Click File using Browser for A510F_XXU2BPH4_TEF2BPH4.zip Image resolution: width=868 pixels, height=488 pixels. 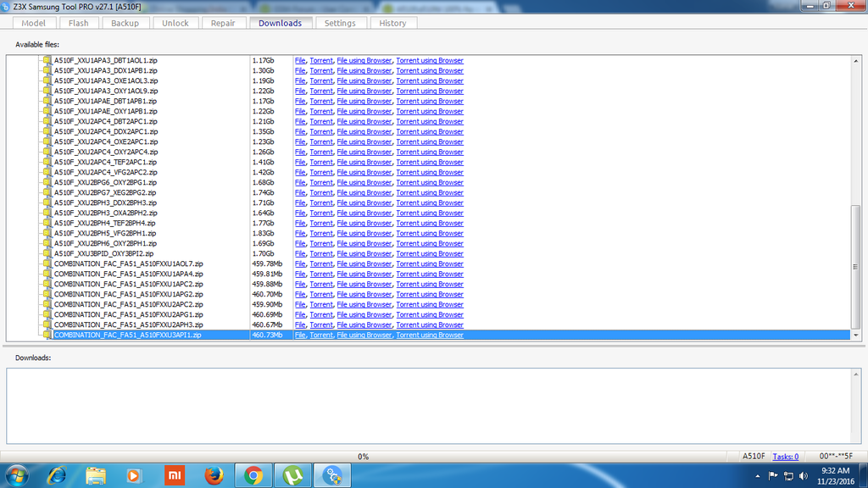[364, 223]
